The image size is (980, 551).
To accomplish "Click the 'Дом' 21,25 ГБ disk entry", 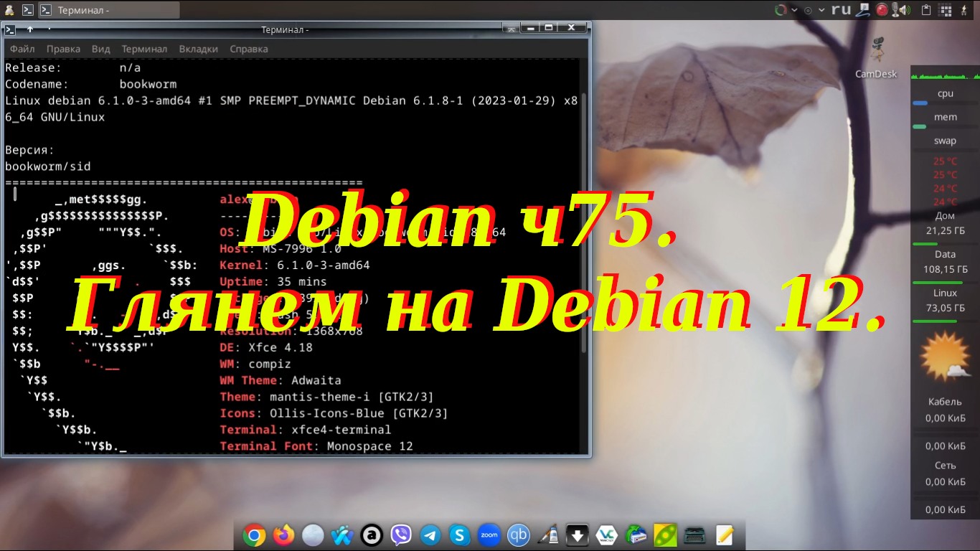I will (x=945, y=223).
